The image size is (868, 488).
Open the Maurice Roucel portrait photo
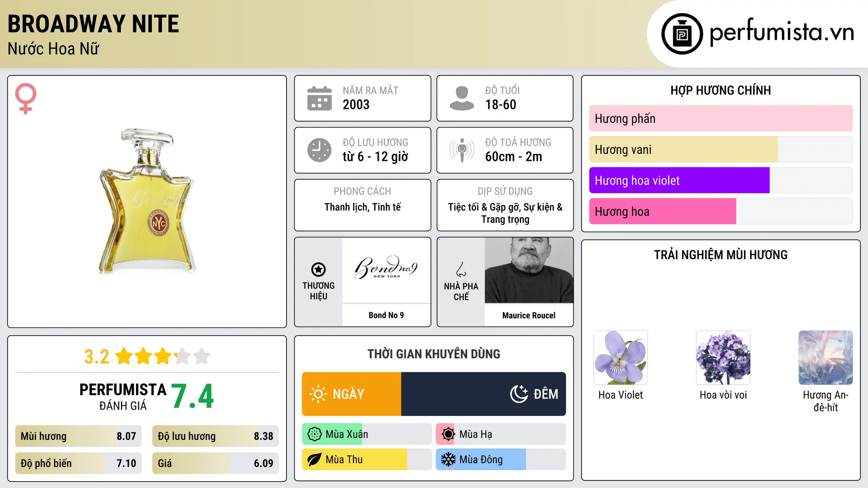[x=529, y=270]
